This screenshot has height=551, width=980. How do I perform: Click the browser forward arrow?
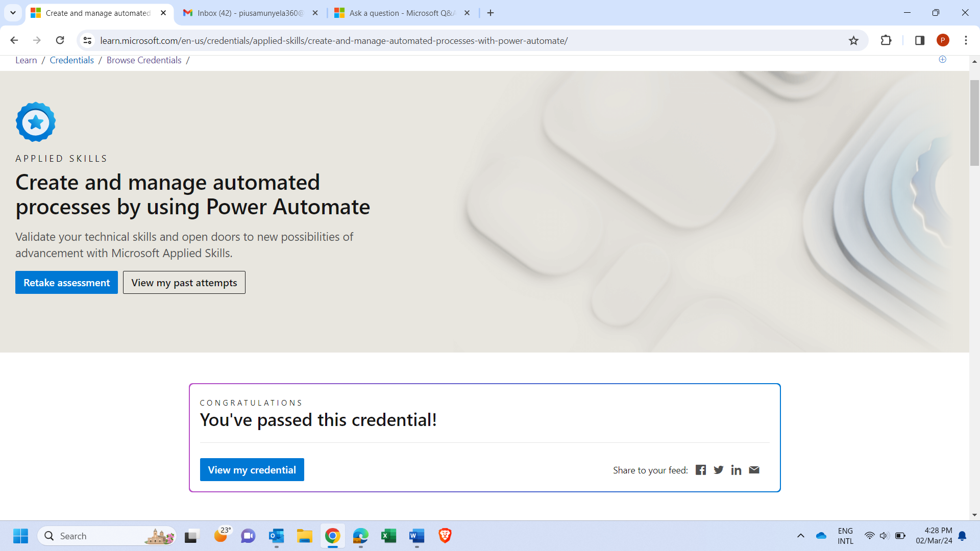37,40
